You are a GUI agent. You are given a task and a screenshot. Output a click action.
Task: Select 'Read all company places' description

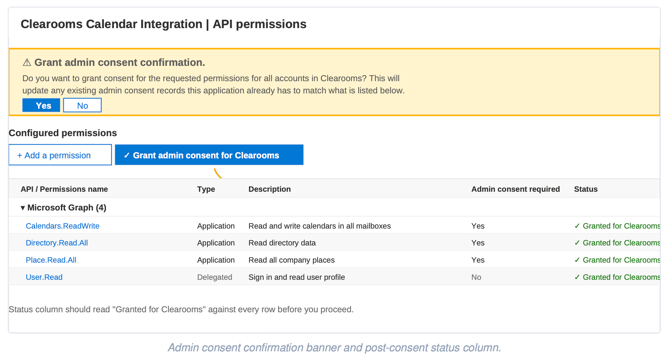(x=291, y=260)
